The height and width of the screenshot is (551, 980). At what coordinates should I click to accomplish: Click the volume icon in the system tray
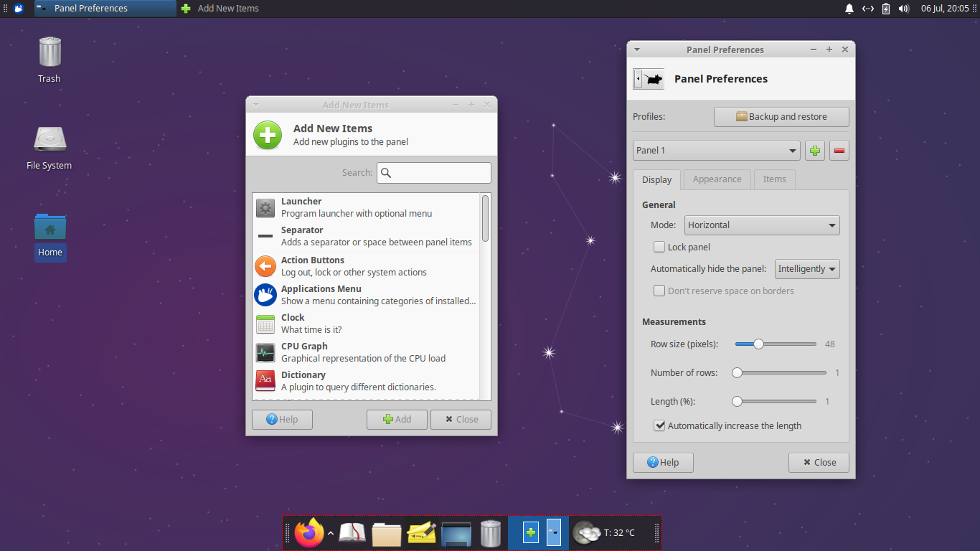coord(903,8)
